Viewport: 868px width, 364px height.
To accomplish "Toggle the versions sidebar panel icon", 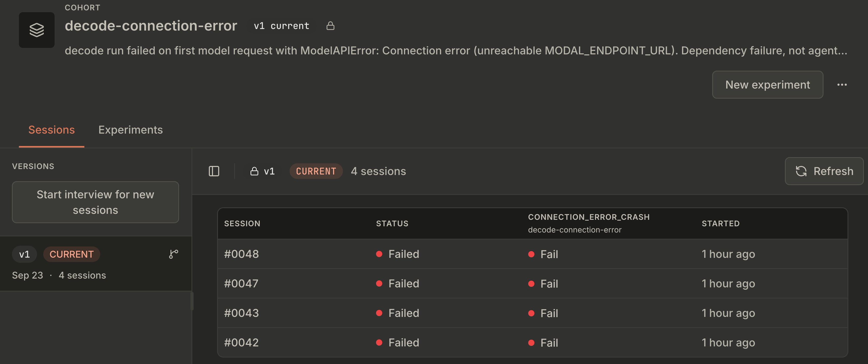I will [x=214, y=171].
